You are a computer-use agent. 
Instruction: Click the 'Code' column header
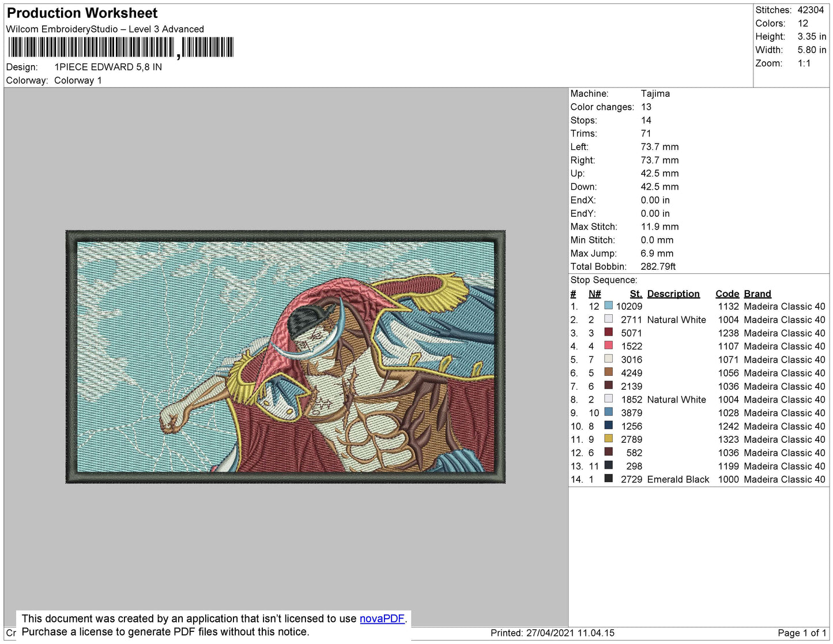tap(728, 293)
